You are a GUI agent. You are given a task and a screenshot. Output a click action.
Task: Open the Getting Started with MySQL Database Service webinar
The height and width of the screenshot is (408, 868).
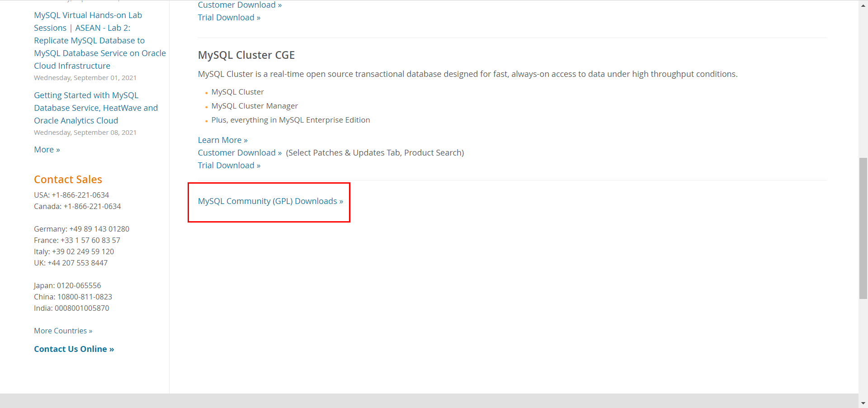click(x=95, y=108)
